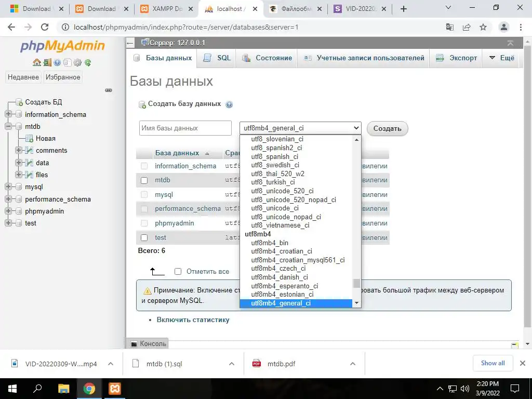Bookmark this page with star icon
Screen dimensions: 532x399
click(483, 27)
